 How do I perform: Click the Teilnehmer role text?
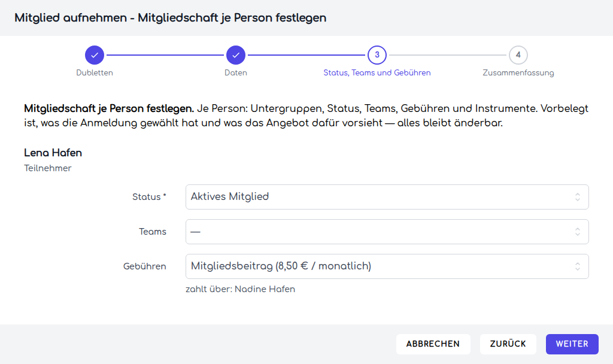click(48, 168)
